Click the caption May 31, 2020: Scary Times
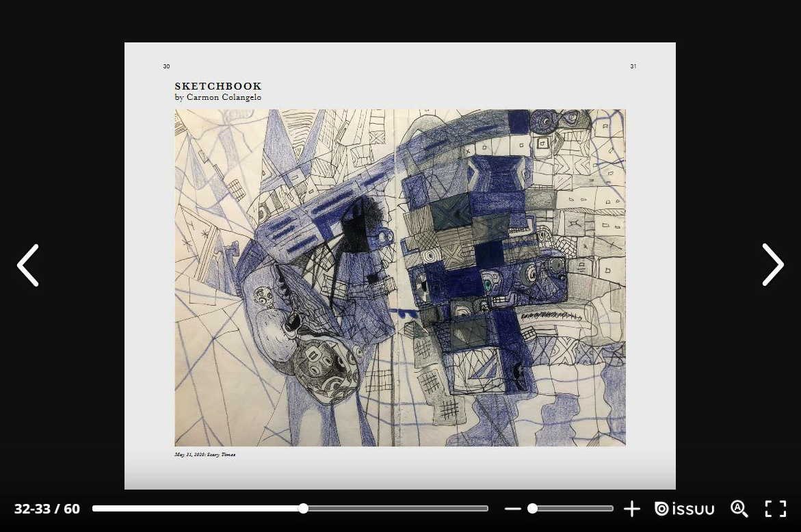The height and width of the screenshot is (532, 801). point(205,454)
